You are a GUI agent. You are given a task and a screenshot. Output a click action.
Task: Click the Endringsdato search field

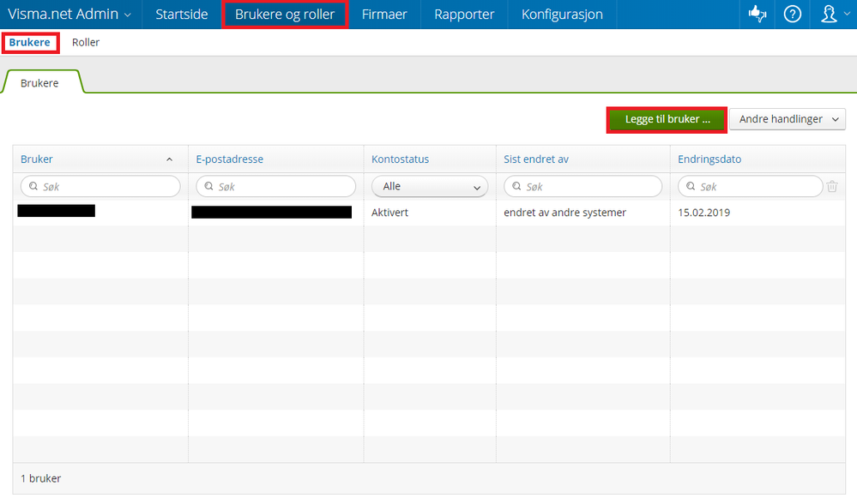click(x=750, y=187)
